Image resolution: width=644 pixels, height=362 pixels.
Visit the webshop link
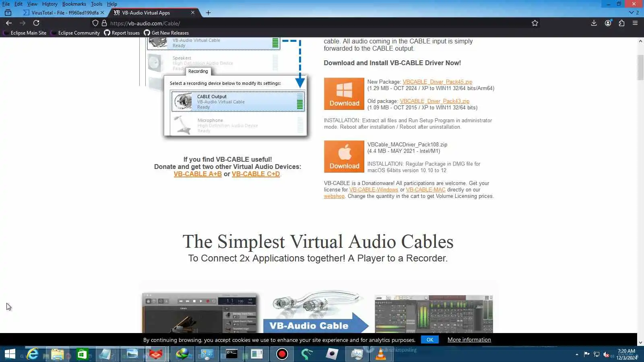334,196
